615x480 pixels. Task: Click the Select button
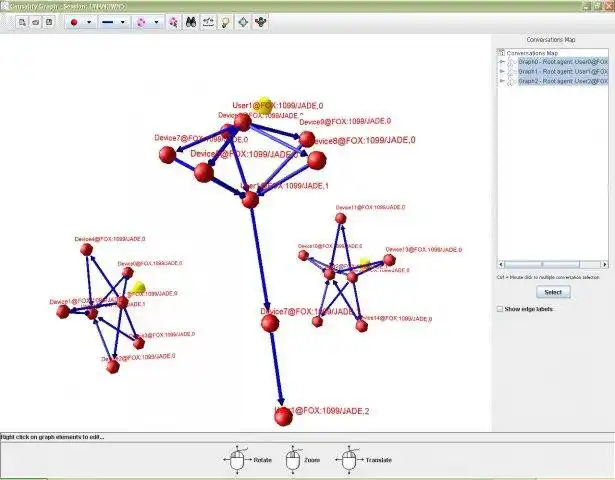[553, 292]
